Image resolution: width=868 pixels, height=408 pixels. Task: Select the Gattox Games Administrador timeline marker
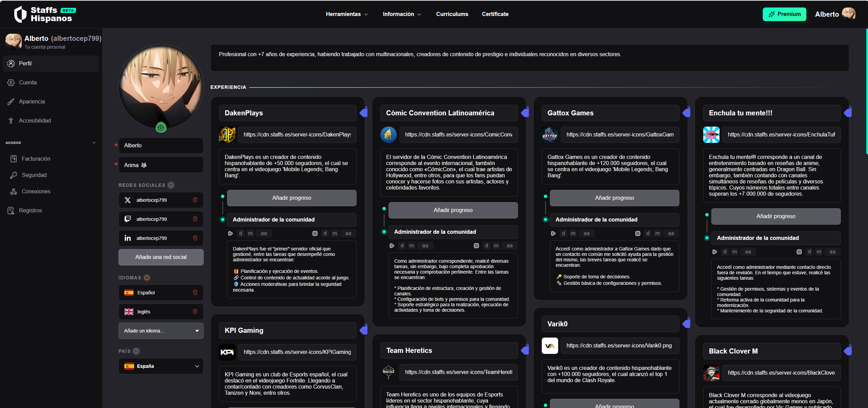(546, 219)
